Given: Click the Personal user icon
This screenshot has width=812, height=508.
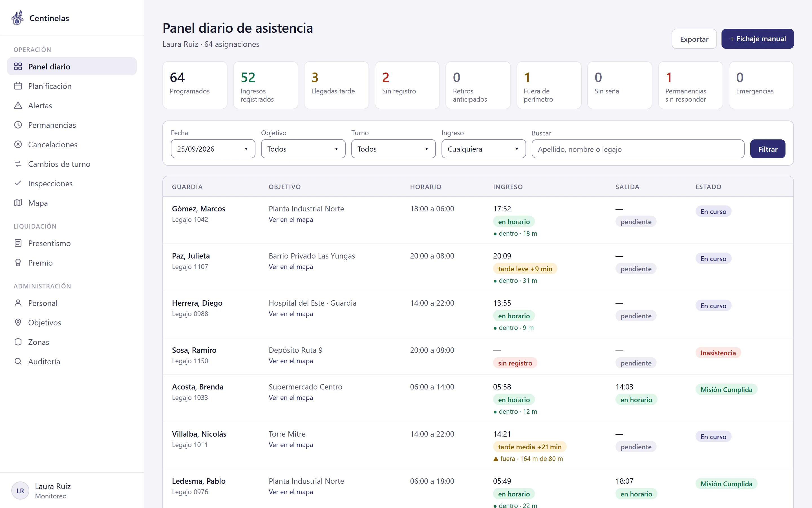Looking at the screenshot, I should (x=18, y=303).
